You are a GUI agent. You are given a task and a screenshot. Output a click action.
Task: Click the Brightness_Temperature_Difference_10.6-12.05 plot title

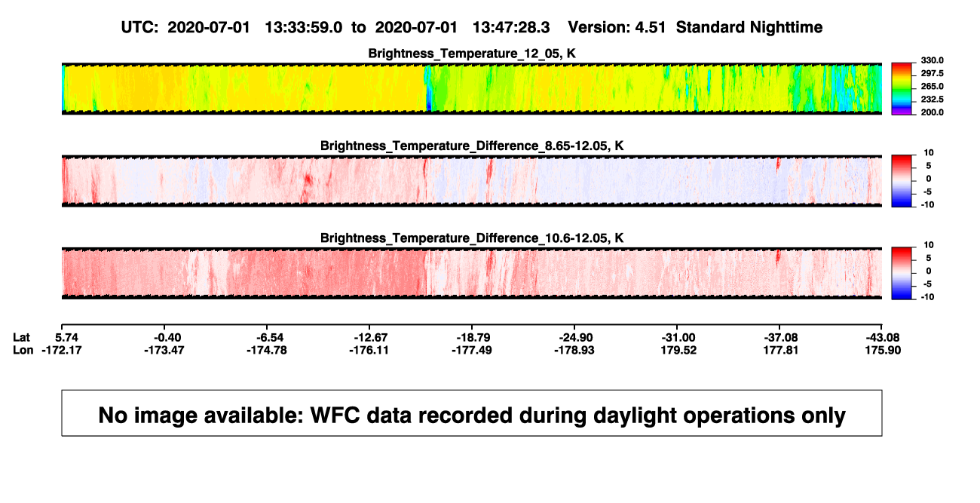(472, 238)
